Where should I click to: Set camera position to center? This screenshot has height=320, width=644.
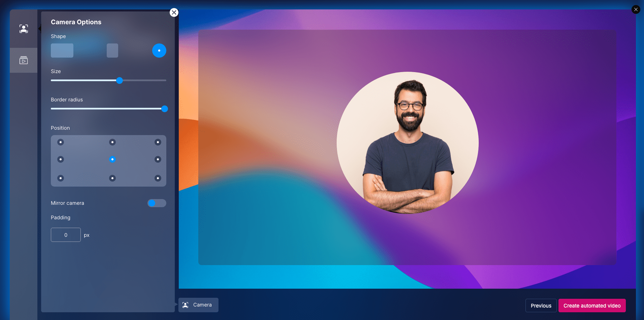(x=112, y=159)
